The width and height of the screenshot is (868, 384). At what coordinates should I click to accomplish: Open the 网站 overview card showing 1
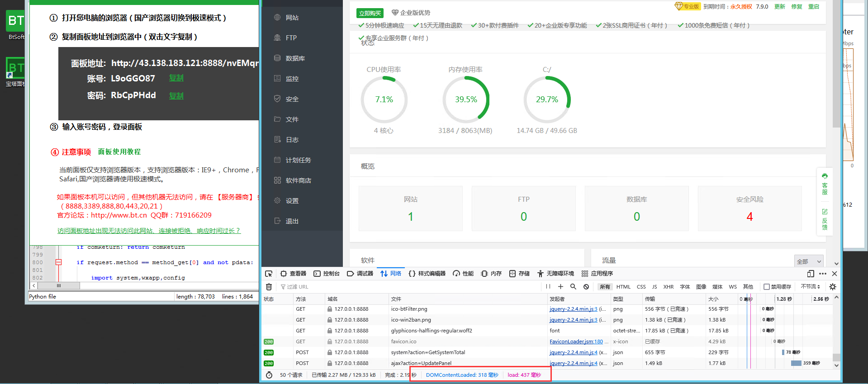(x=411, y=209)
